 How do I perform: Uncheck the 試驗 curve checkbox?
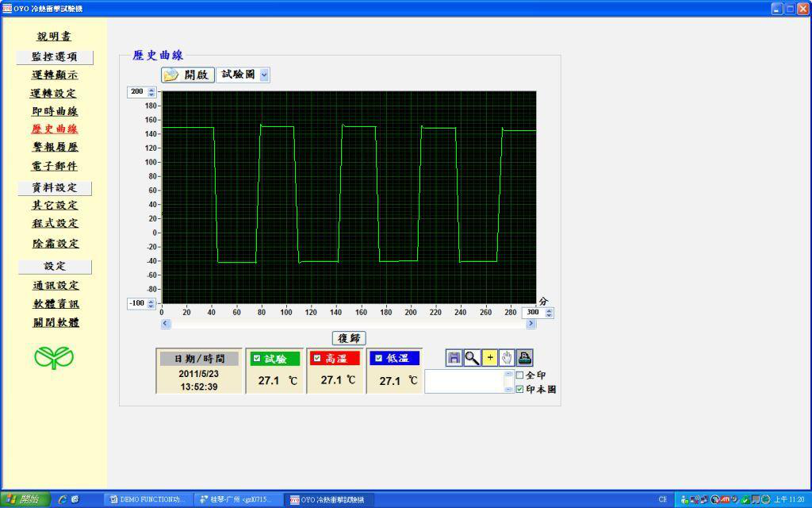point(257,358)
